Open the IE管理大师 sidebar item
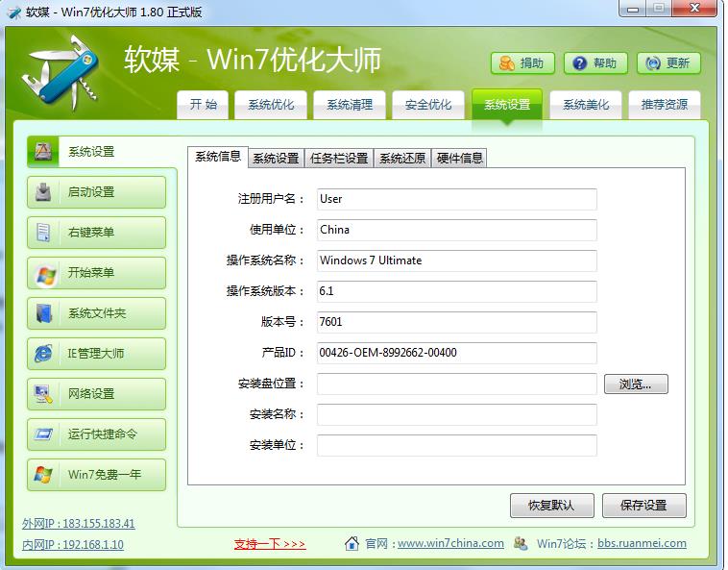This screenshot has height=570, width=728. (97, 354)
